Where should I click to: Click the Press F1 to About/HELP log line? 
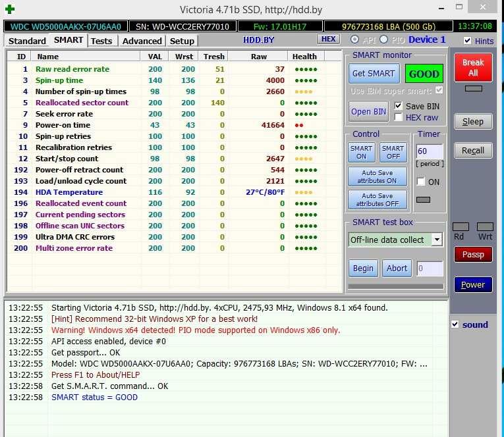point(96,374)
